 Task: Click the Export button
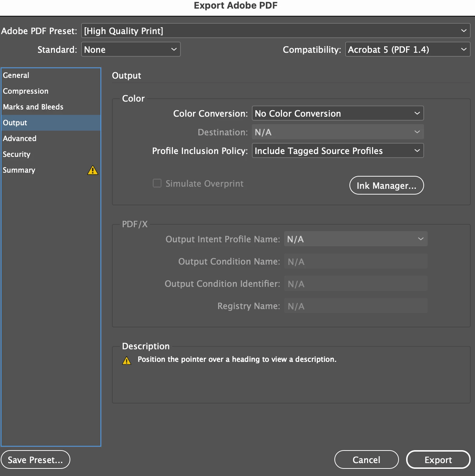coord(438,459)
